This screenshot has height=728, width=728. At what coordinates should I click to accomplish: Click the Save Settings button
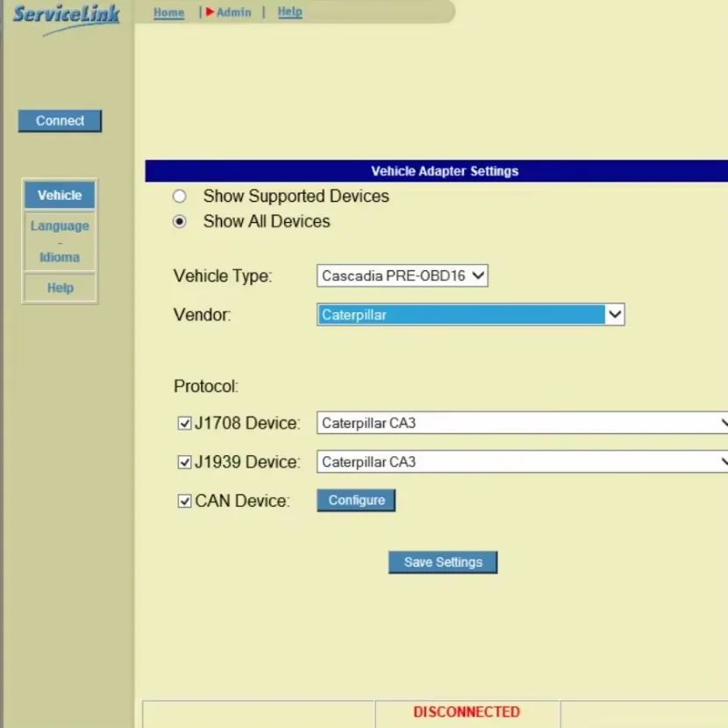[x=443, y=562]
